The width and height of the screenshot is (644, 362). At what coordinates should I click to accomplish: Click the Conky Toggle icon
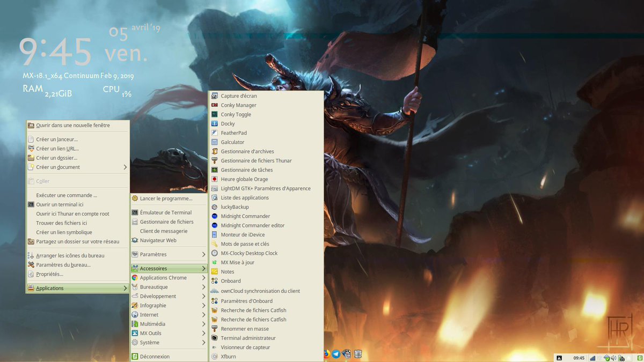(x=215, y=114)
